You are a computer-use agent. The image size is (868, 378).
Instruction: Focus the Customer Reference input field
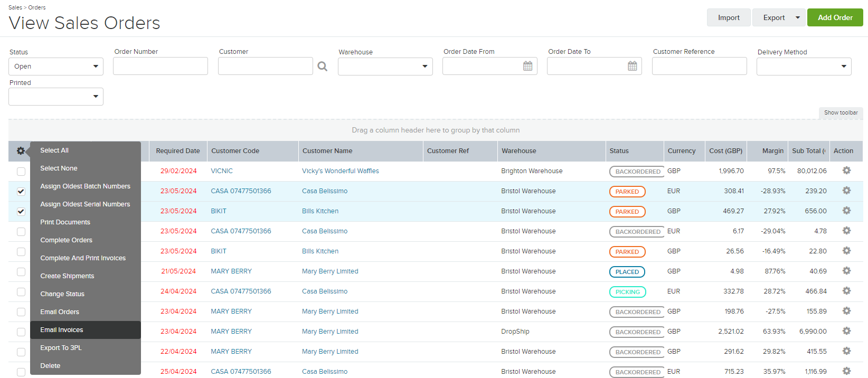[700, 66]
